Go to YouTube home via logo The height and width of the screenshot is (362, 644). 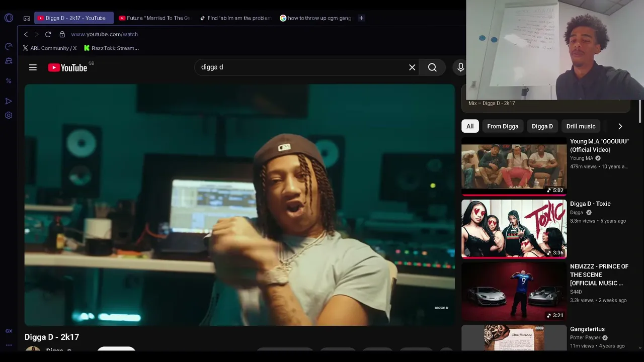point(67,67)
